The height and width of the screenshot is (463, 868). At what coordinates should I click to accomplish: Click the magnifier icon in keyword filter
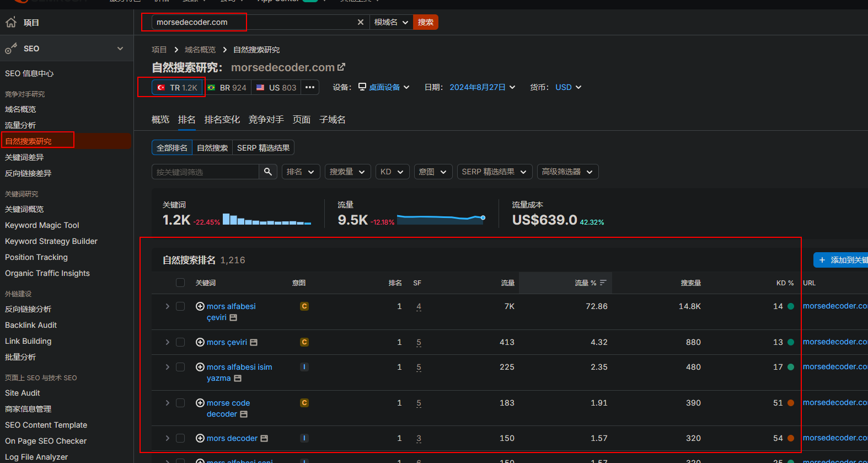pos(267,172)
